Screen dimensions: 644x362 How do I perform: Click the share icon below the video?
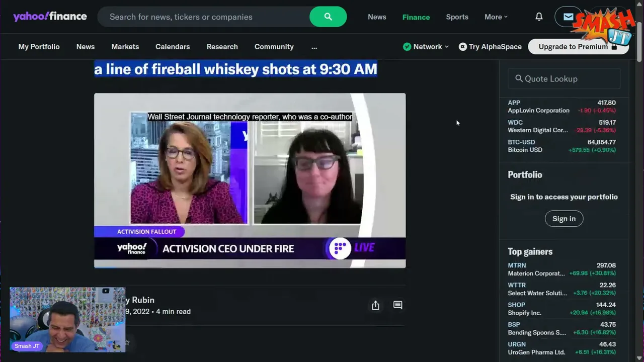click(375, 305)
